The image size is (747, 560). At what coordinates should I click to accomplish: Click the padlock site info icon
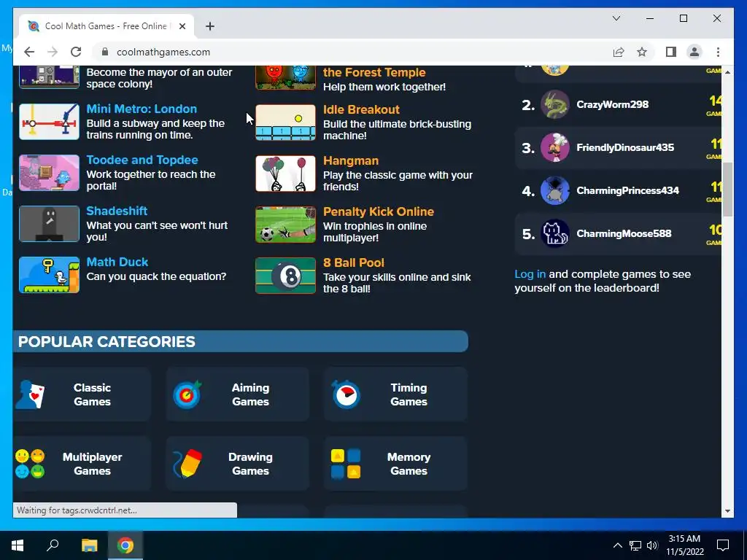105,52
